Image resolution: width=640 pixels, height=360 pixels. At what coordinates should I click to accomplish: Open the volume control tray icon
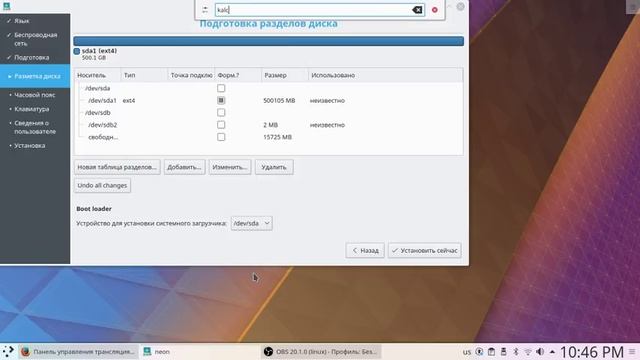click(540, 351)
